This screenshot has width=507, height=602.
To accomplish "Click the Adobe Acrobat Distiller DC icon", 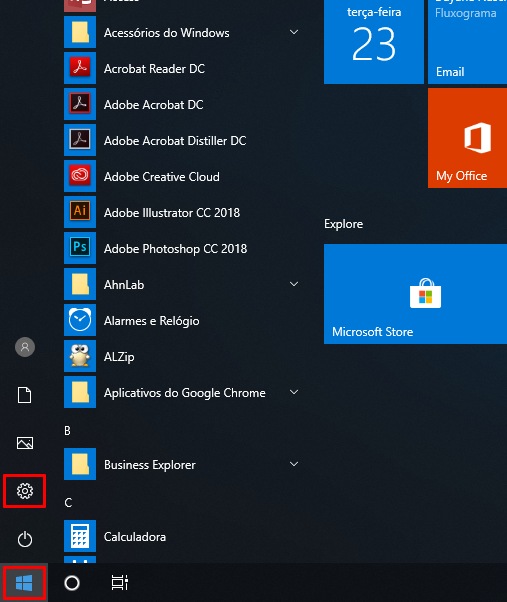I will point(80,140).
